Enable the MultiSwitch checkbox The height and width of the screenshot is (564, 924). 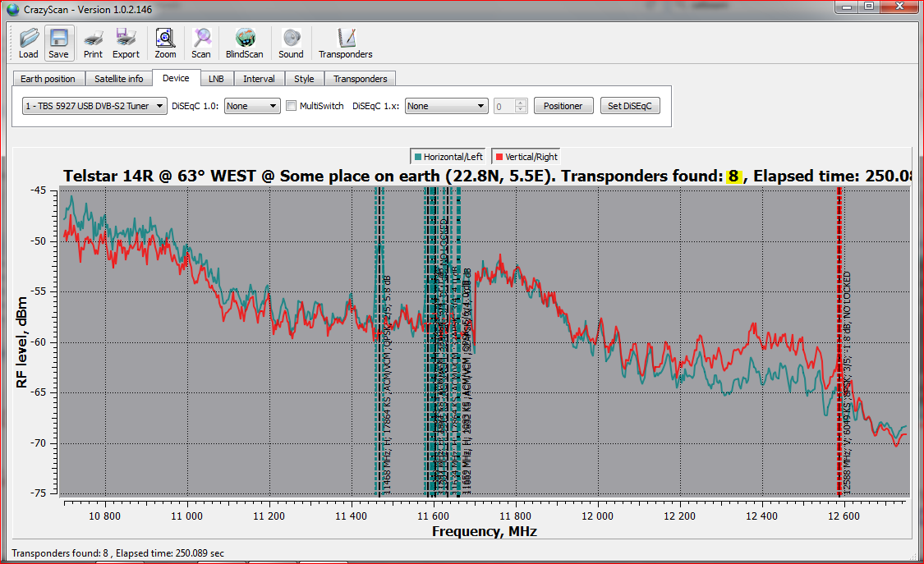292,106
